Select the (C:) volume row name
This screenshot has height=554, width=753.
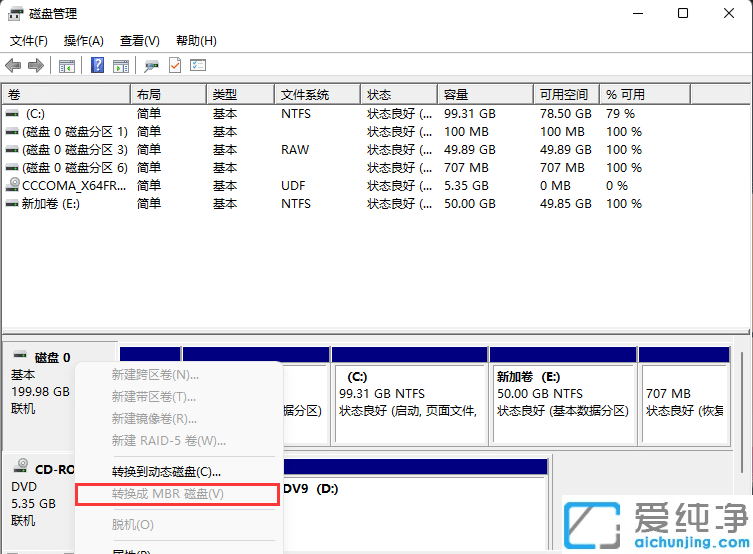point(36,114)
